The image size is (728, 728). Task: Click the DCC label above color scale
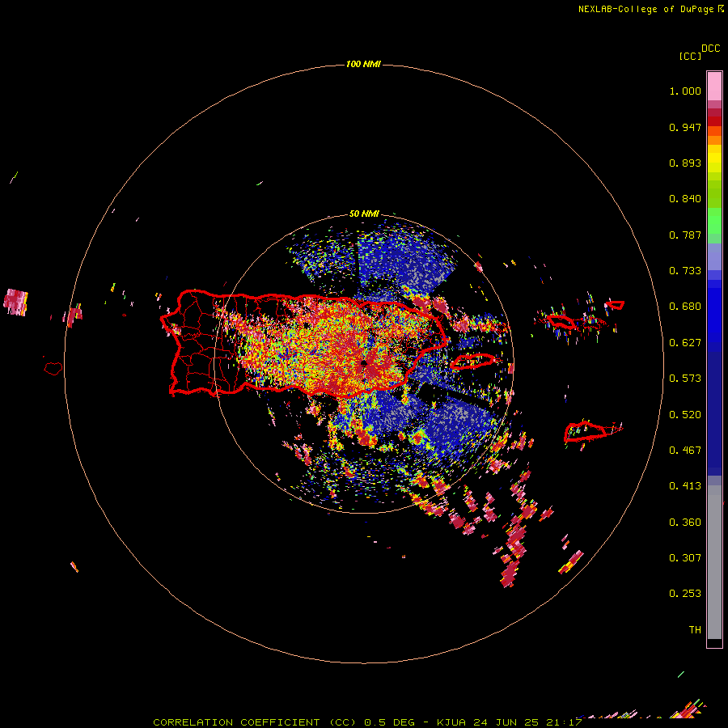711,49
